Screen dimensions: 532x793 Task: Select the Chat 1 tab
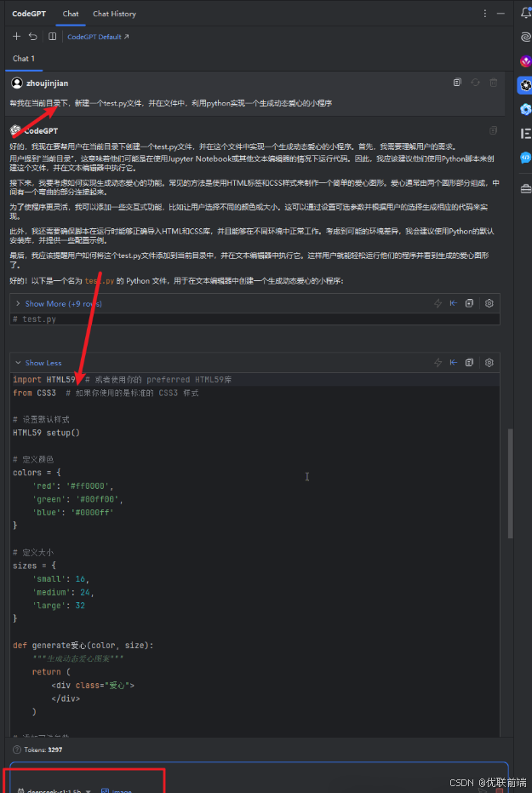pyautogui.click(x=24, y=59)
